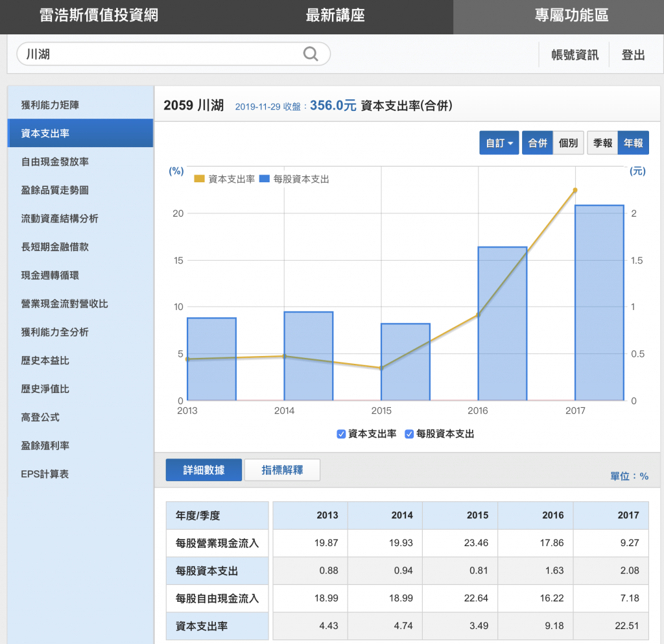Click the 登出 logout link
664x644 pixels.
[x=633, y=55]
